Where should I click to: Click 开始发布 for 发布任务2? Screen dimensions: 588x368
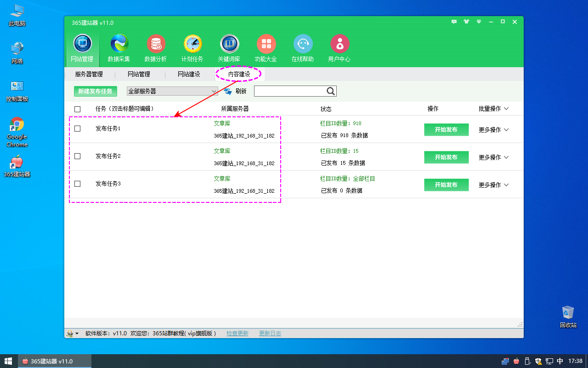(446, 157)
